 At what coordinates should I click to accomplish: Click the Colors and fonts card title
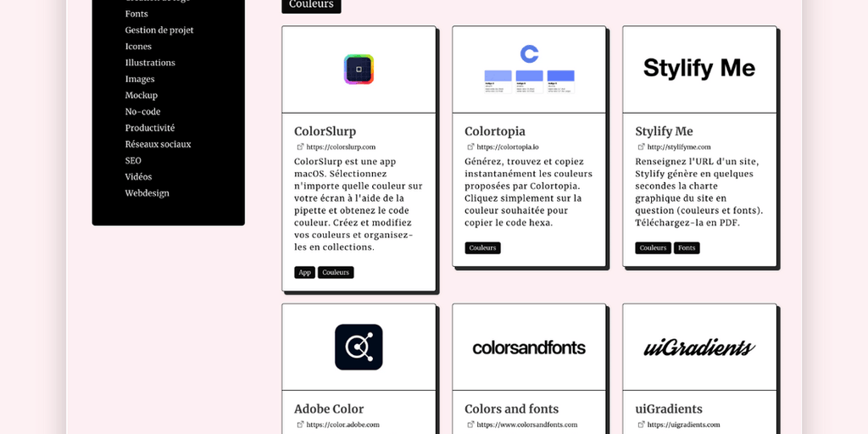coord(511,409)
